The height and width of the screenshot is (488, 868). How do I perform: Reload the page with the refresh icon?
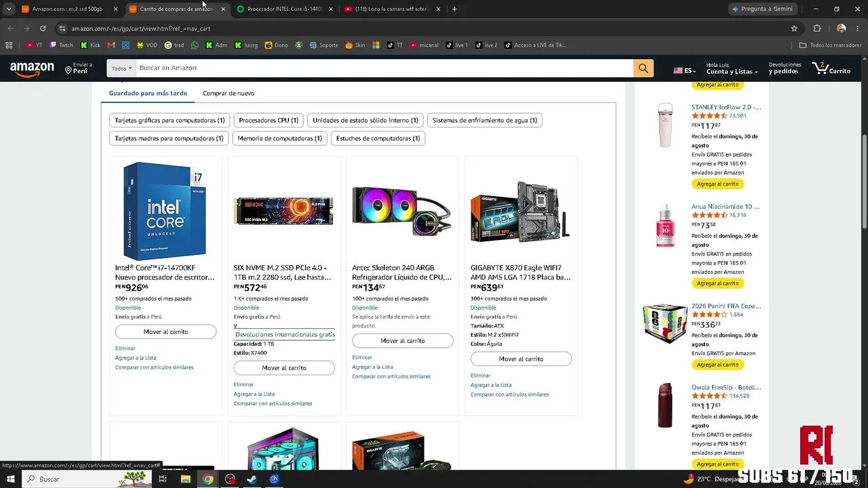[x=43, y=28]
